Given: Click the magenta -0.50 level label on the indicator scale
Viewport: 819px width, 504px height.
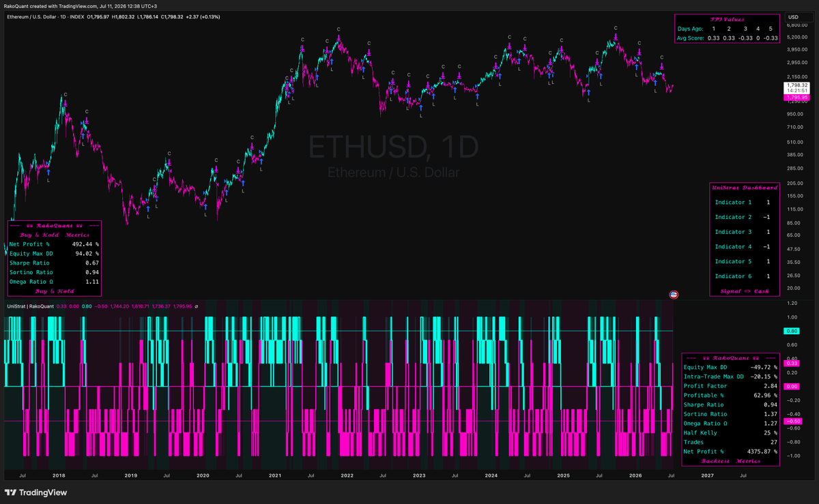Looking at the screenshot, I should pyautogui.click(x=793, y=421).
